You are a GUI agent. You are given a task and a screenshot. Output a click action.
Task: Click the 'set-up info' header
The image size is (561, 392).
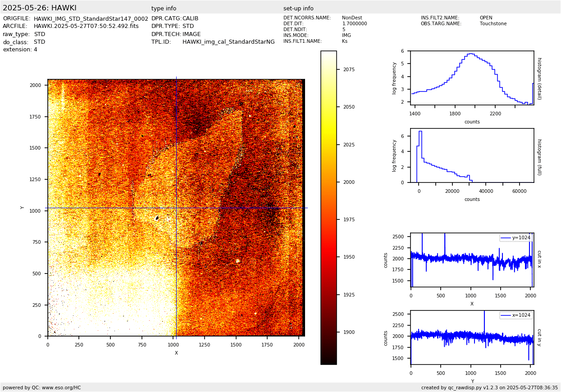pyautogui.click(x=298, y=9)
